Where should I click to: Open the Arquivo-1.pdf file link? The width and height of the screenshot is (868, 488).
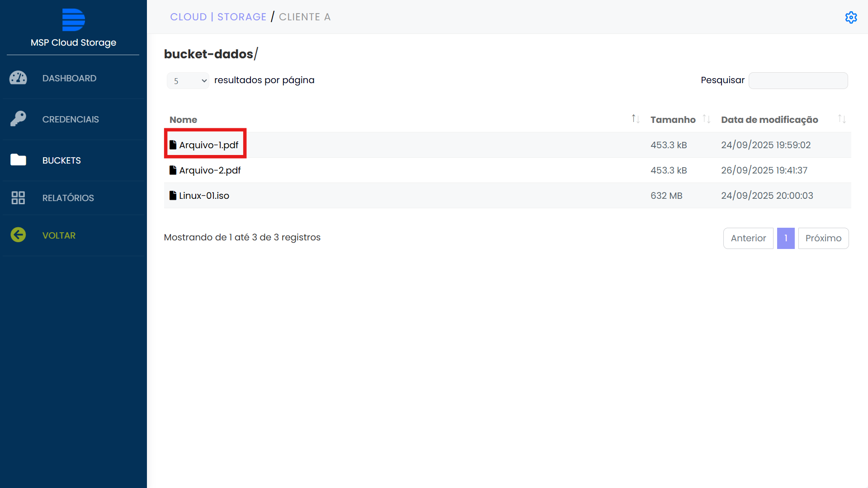[208, 145]
